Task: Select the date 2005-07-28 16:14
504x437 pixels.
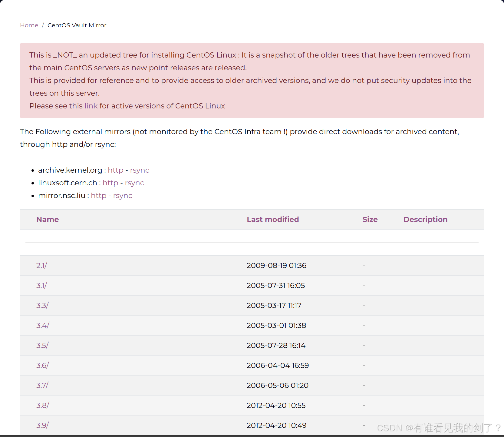Action: pyautogui.click(x=276, y=345)
